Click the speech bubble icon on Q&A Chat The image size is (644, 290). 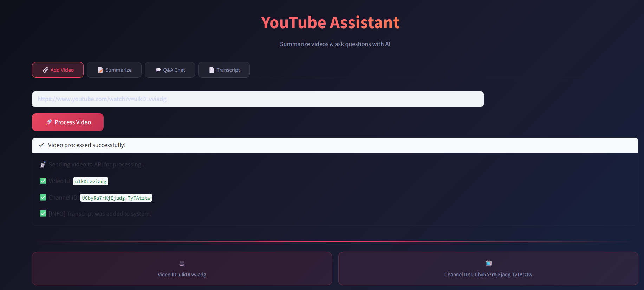coord(158,70)
